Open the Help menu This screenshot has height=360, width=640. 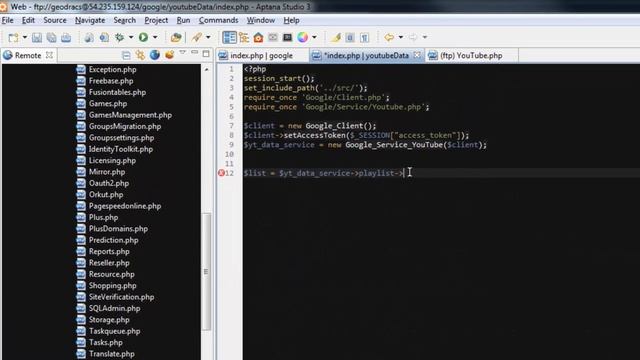pyautogui.click(x=291, y=20)
